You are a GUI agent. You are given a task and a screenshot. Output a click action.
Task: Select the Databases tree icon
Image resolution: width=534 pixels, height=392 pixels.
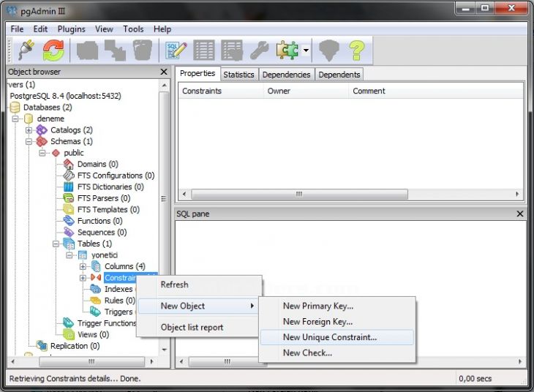15,108
